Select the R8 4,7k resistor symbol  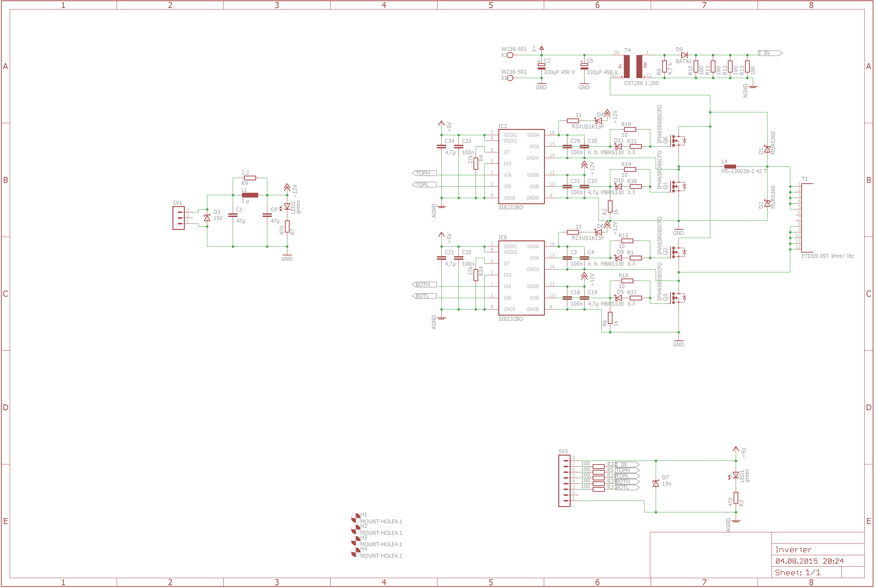(664, 67)
